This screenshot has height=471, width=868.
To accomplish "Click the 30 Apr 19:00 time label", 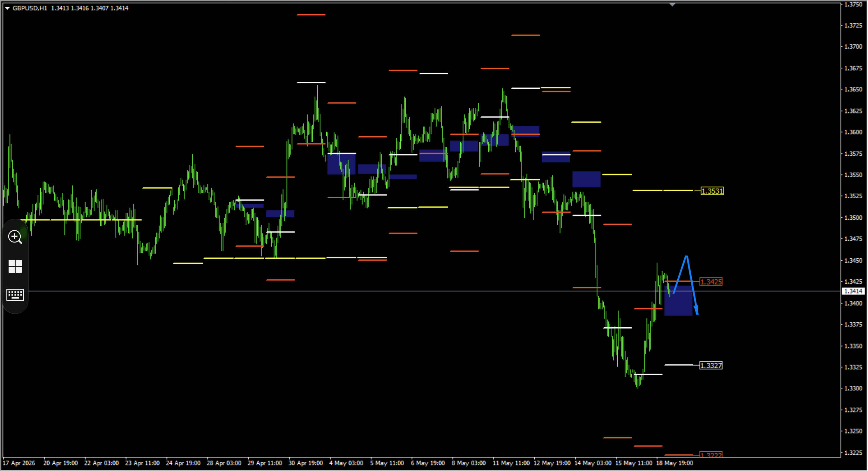I will (306, 463).
